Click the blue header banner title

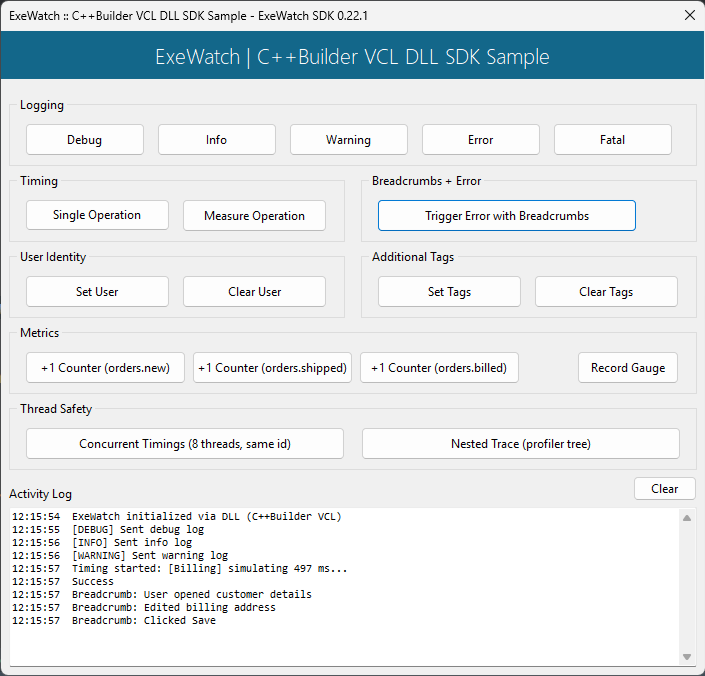(352, 57)
